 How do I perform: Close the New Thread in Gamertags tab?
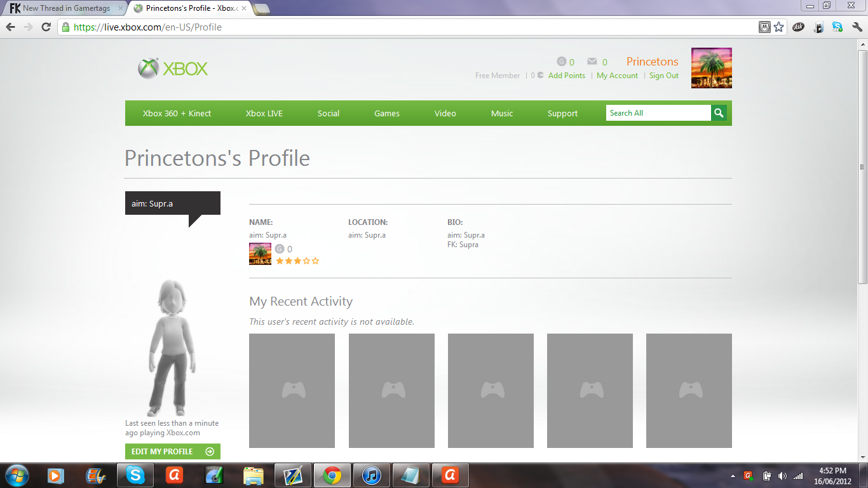click(x=121, y=8)
